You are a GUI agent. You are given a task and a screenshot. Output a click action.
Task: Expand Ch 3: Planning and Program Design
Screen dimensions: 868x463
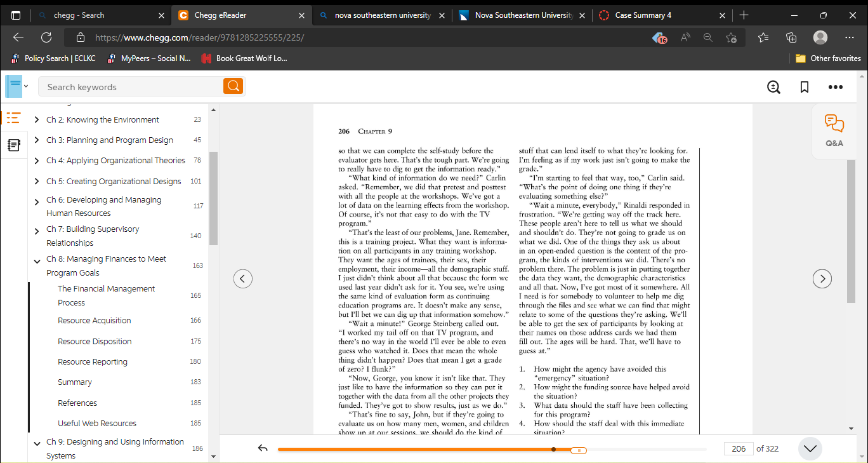[x=36, y=140]
